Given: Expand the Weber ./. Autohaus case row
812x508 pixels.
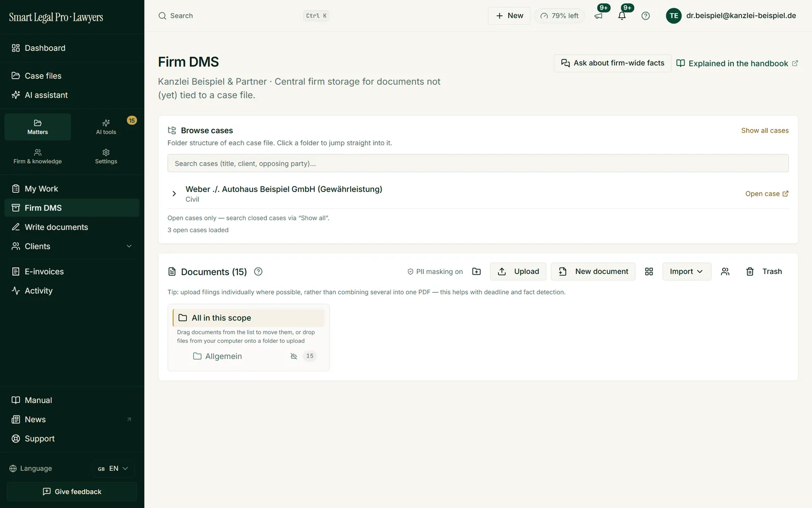Looking at the screenshot, I should [x=174, y=194].
